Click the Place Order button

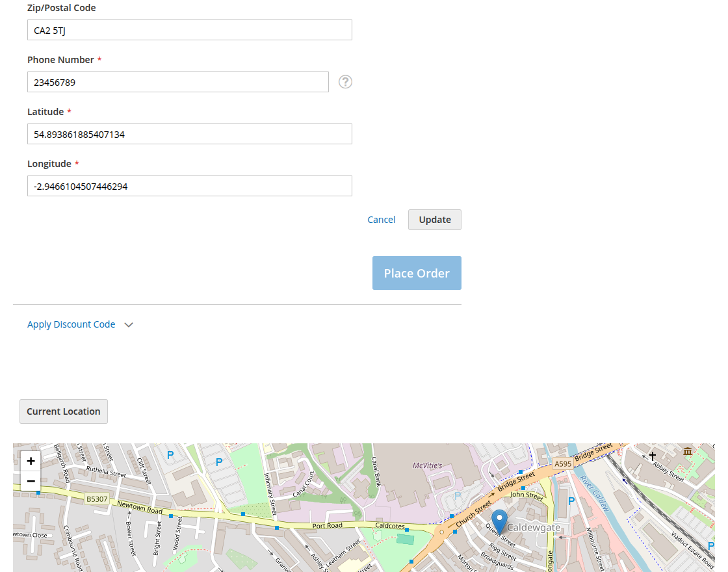coord(417,273)
